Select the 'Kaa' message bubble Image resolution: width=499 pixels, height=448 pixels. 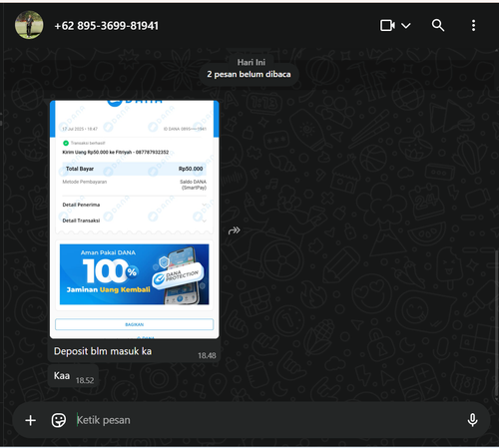pyautogui.click(x=73, y=376)
